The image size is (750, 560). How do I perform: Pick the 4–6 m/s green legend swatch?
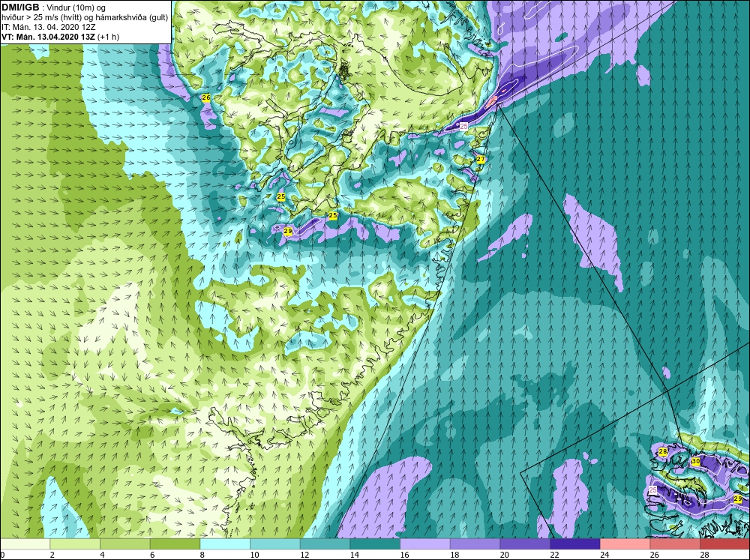pyautogui.click(x=124, y=544)
